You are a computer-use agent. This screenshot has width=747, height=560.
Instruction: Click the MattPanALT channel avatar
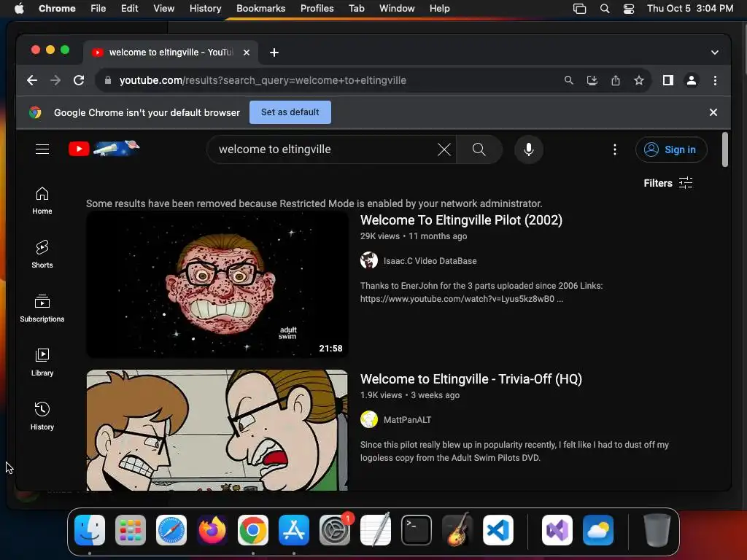click(x=368, y=419)
